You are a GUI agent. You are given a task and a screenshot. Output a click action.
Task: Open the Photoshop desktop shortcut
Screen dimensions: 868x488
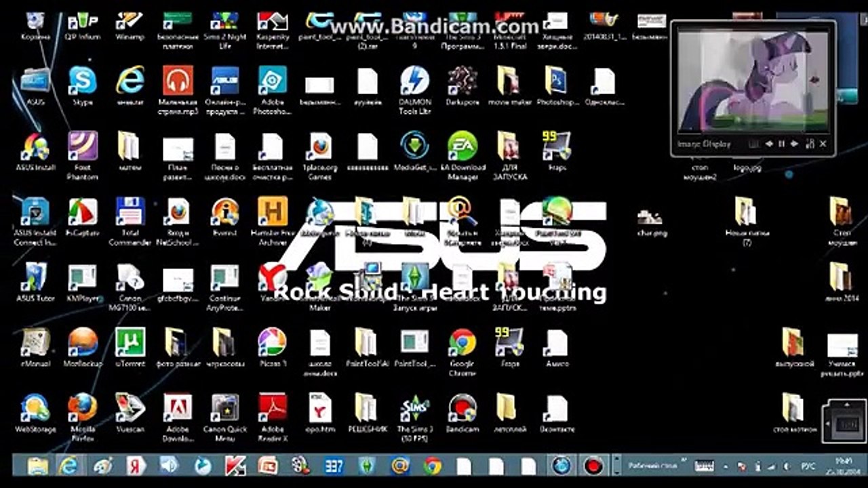click(x=557, y=86)
